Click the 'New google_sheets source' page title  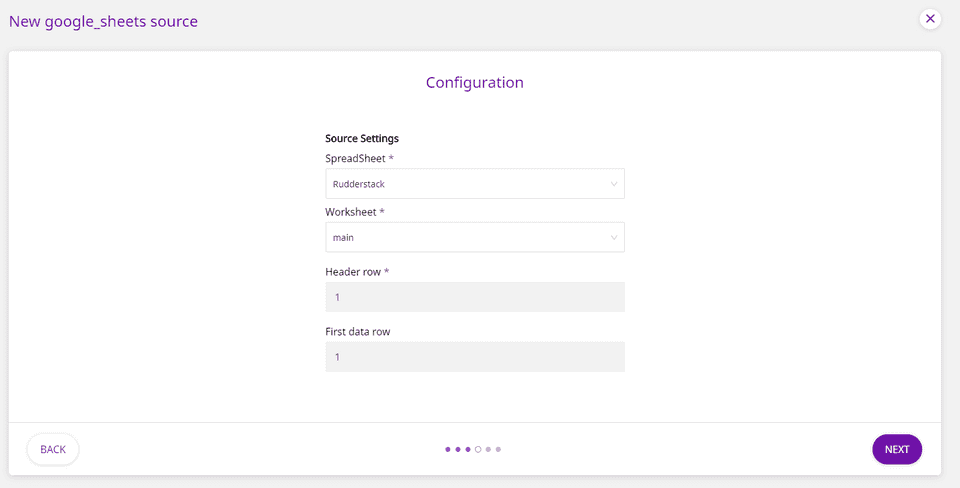(103, 21)
